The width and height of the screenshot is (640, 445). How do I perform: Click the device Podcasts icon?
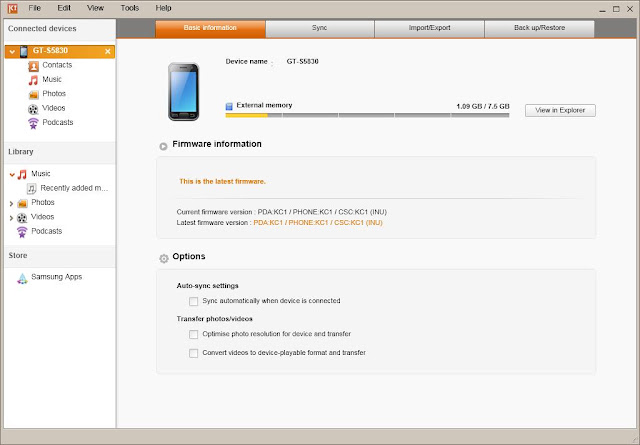coord(33,123)
